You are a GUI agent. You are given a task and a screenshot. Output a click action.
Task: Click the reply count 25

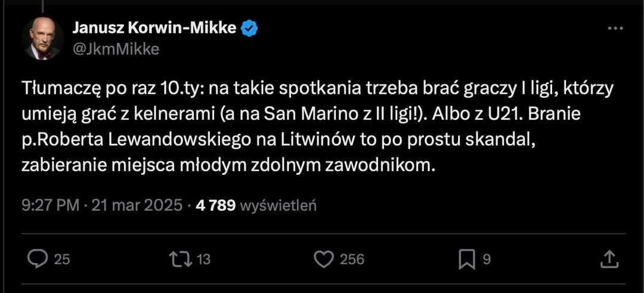[62, 260]
